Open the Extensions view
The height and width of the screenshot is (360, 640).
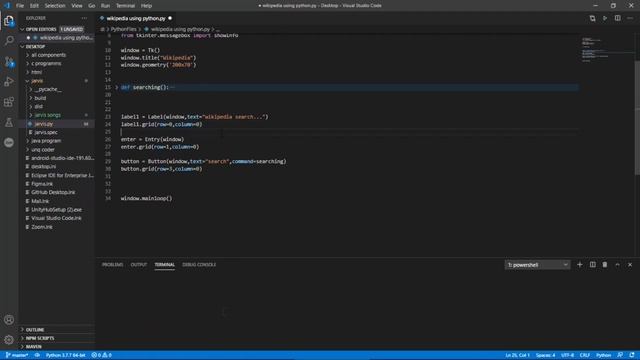9,102
